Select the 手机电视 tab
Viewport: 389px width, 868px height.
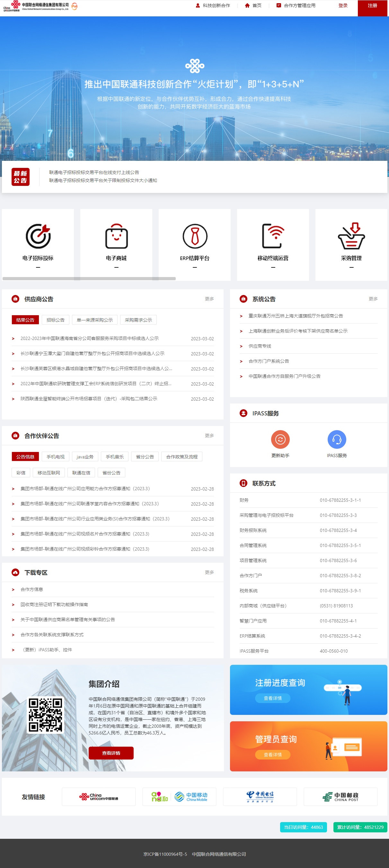pyautogui.click(x=56, y=456)
